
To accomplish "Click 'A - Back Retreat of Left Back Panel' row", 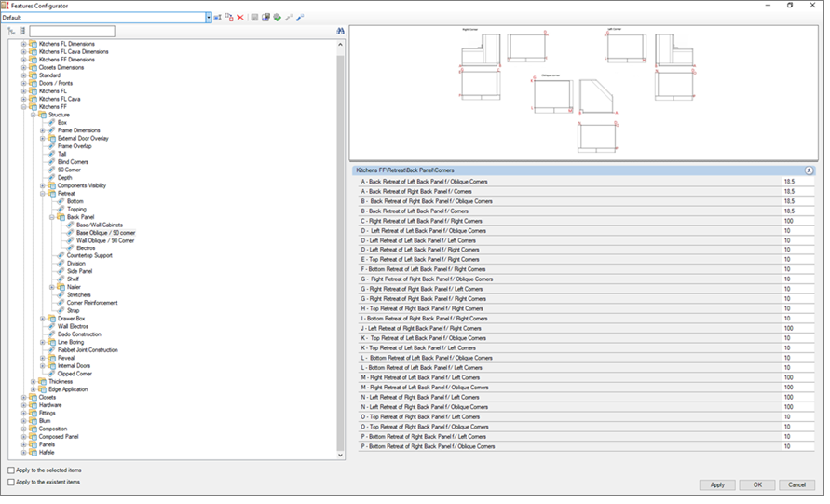I will click(x=586, y=182).
